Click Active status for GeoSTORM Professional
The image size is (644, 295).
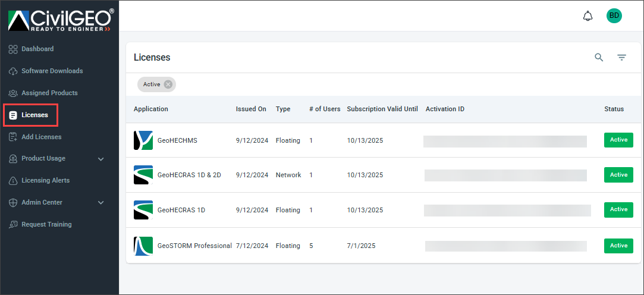click(618, 246)
